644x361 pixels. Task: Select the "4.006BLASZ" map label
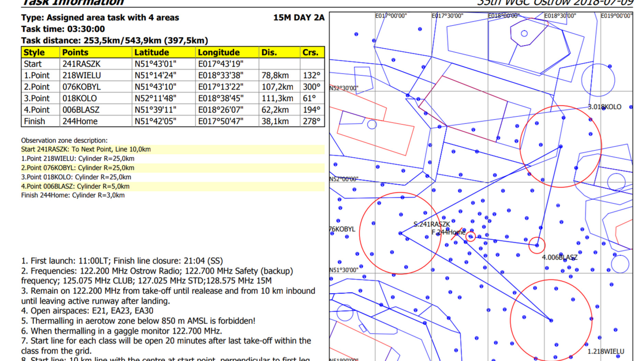(560, 257)
